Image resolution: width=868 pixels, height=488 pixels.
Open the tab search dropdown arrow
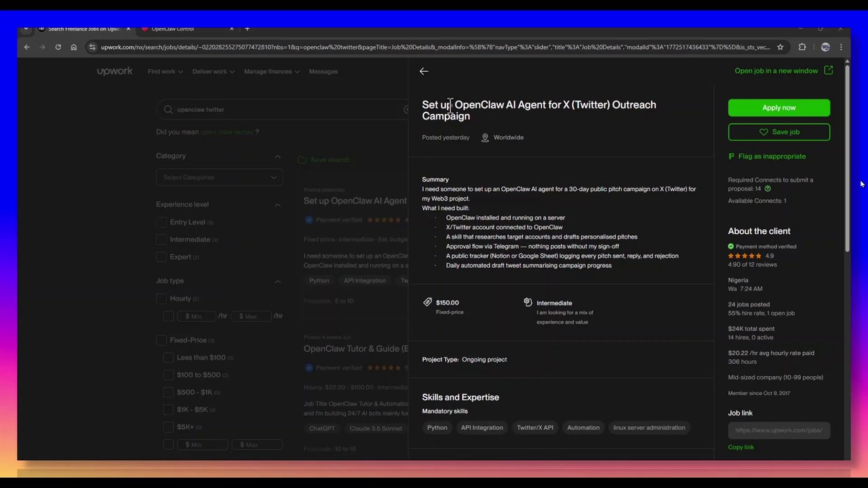[26, 28]
